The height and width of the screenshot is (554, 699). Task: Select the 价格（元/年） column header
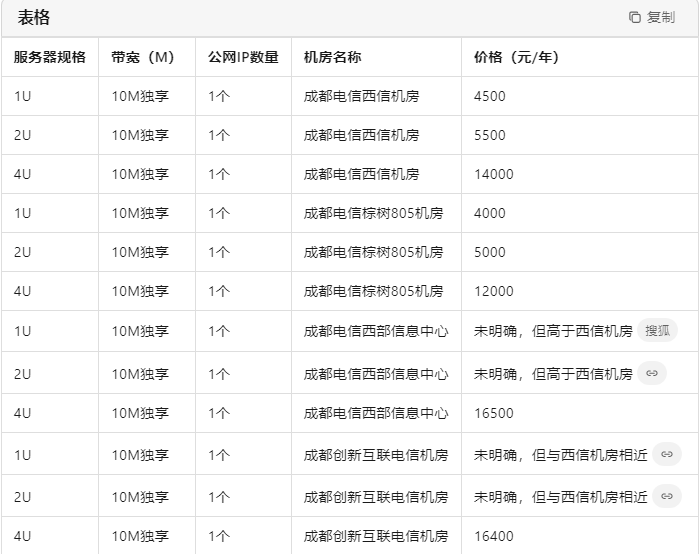click(x=516, y=57)
